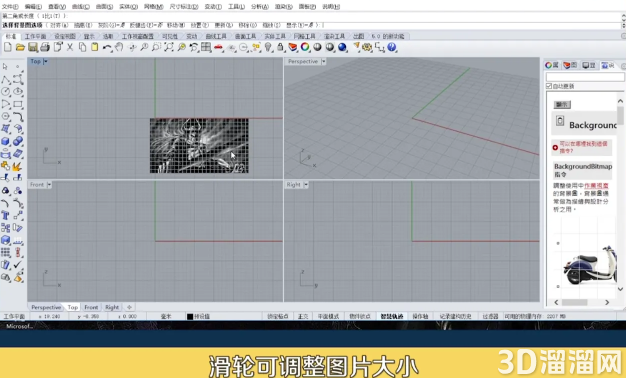Click the 显示 button in help panel
Image resolution: width=626 pixels, height=378 pixels.
tap(562, 105)
